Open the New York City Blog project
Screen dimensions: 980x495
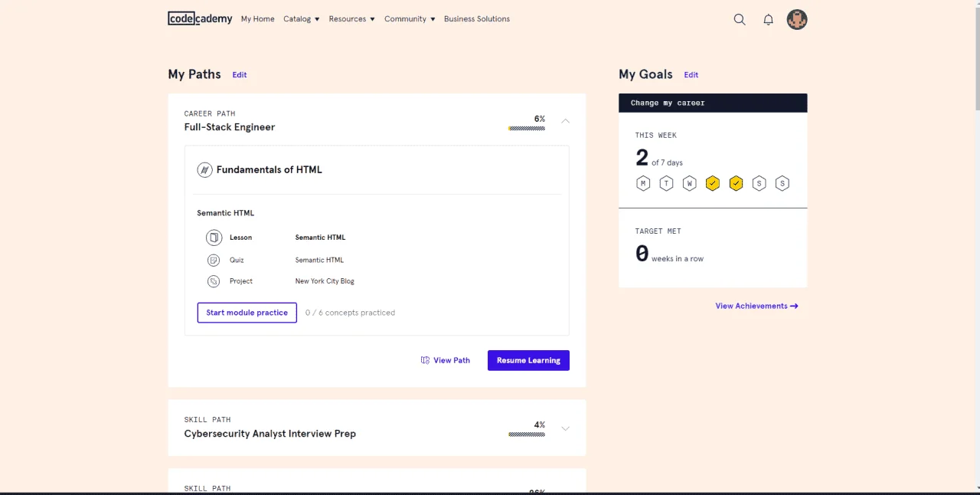point(325,281)
